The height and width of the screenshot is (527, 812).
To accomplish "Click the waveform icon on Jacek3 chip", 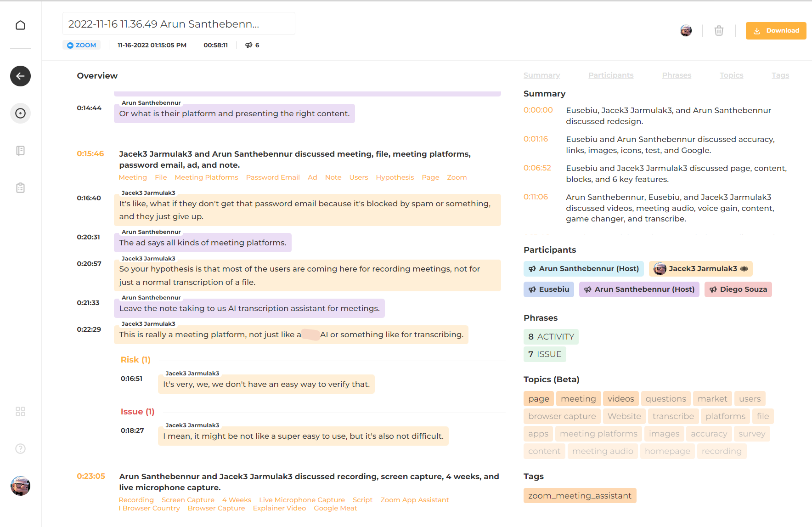I will [744, 268].
